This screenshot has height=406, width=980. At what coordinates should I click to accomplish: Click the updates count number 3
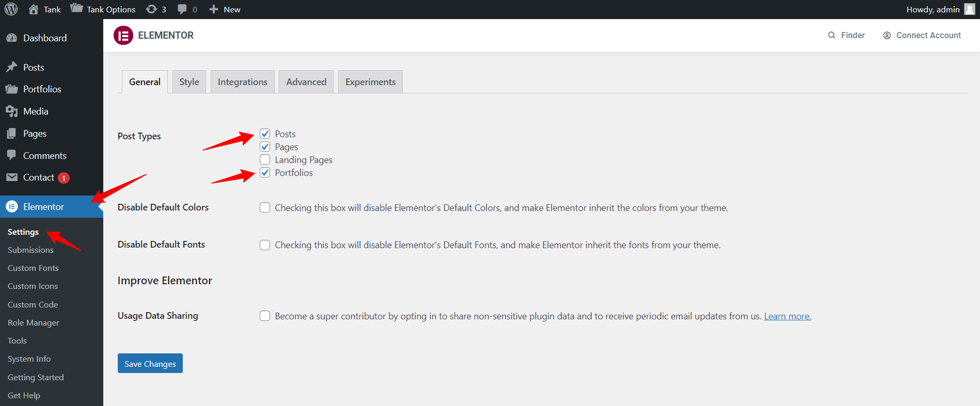[x=164, y=9]
